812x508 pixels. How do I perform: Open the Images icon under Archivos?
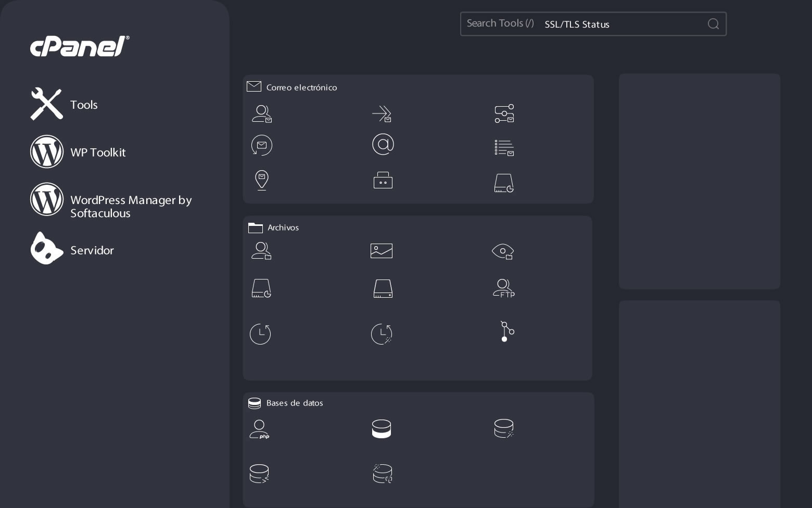click(382, 251)
